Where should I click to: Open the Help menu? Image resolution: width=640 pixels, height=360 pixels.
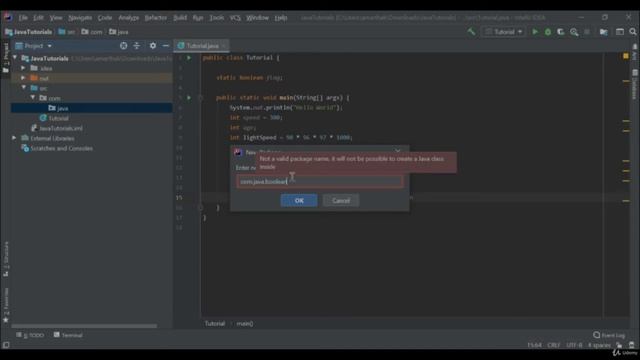(281, 18)
